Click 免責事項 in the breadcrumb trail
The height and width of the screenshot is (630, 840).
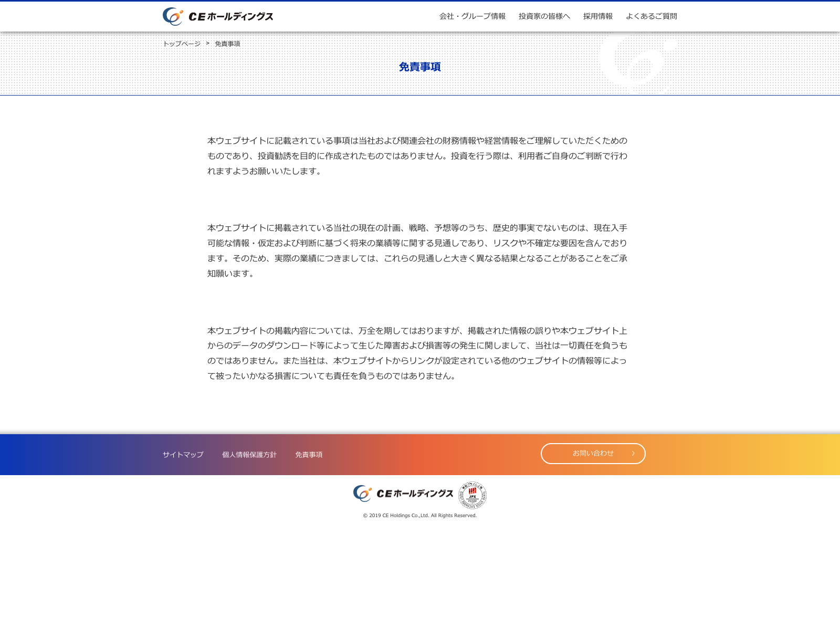coord(227,44)
